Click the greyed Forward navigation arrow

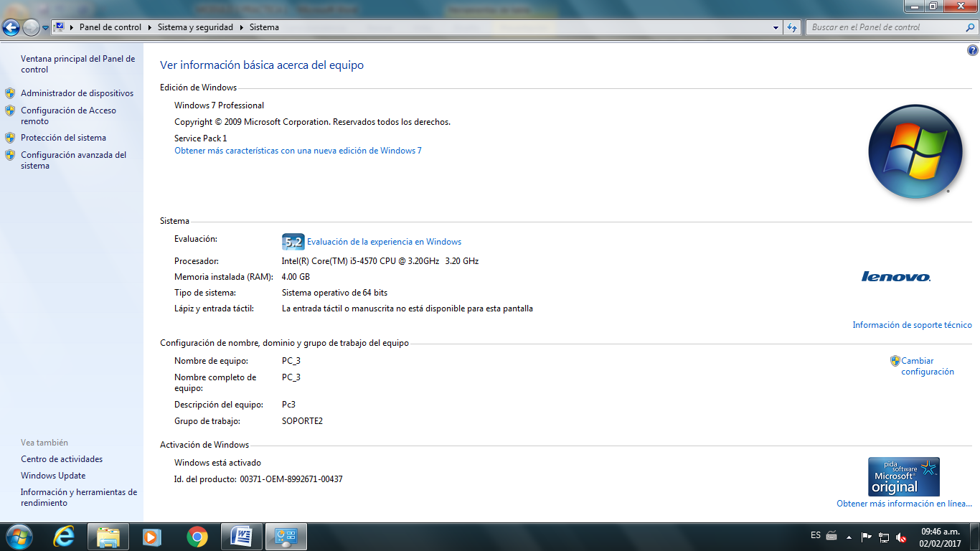31,27
